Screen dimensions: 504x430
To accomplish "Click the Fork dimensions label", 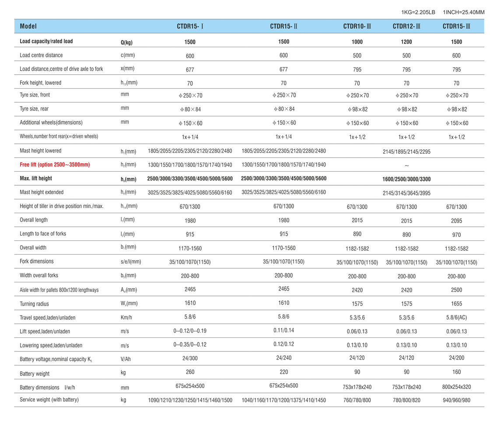I will point(37,261).
